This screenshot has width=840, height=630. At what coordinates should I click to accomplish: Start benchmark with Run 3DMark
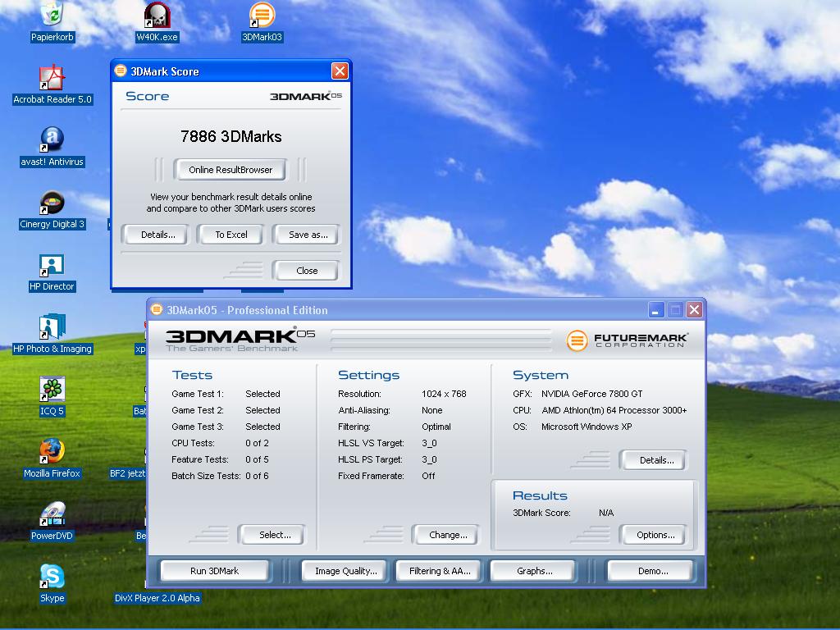pos(215,571)
